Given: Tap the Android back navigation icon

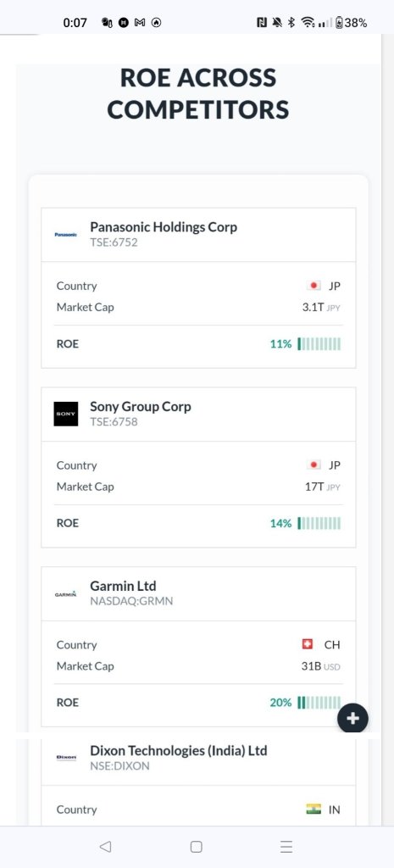Looking at the screenshot, I should click(x=105, y=847).
